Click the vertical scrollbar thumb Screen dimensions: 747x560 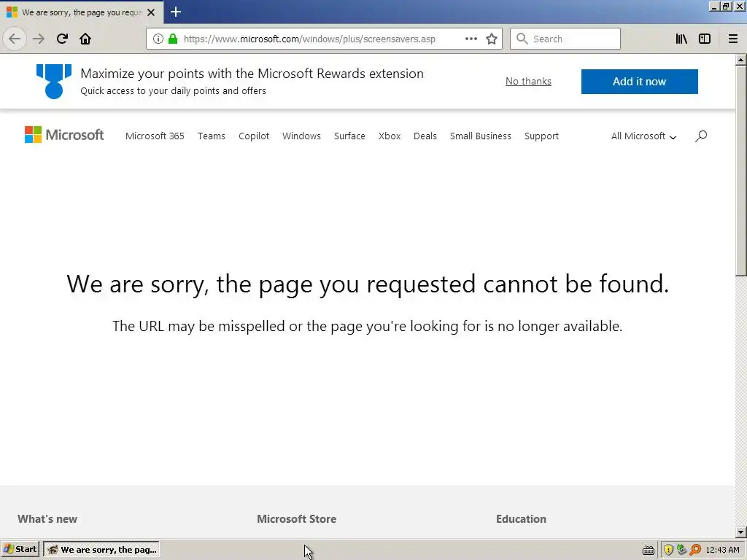click(740, 171)
